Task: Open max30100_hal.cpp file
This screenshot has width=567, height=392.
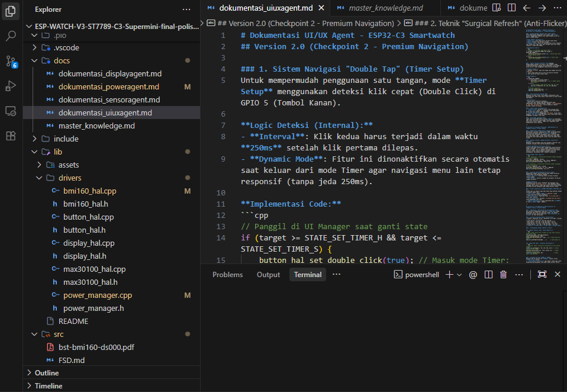Action: point(111,269)
